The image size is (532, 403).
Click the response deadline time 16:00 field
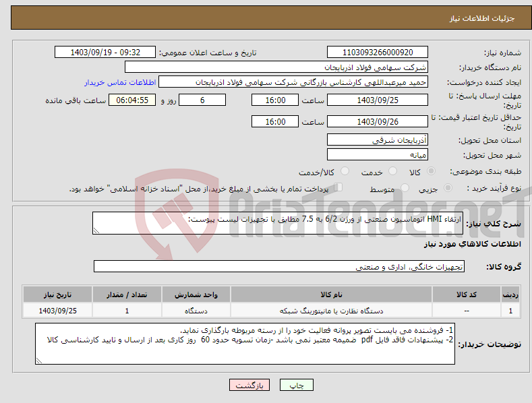275,100
